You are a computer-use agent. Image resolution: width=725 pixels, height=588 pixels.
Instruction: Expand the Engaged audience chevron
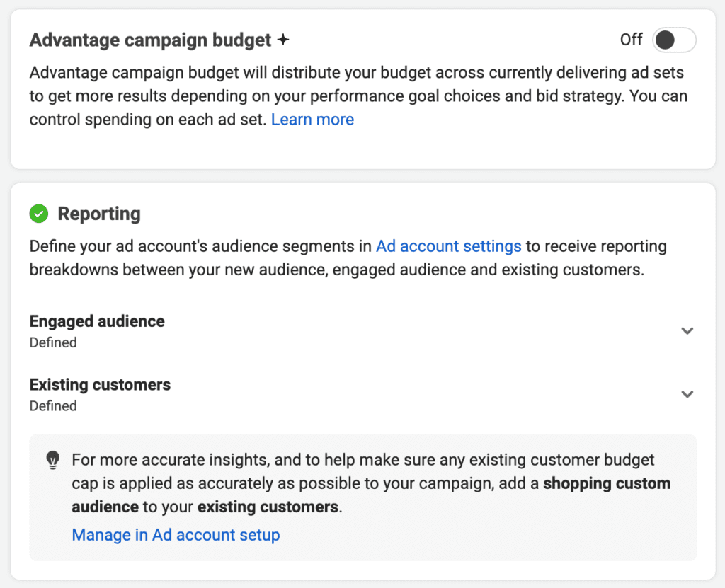click(x=687, y=331)
